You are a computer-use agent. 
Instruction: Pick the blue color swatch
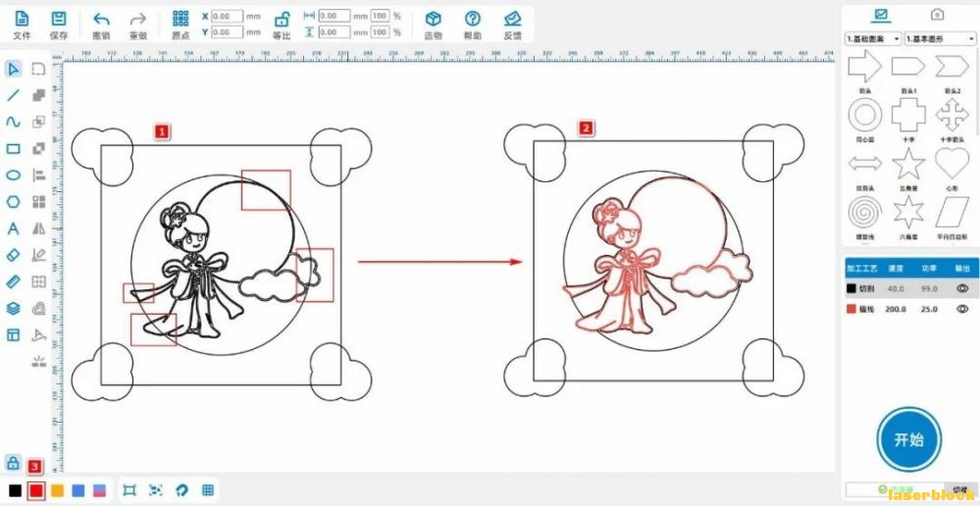[78, 491]
